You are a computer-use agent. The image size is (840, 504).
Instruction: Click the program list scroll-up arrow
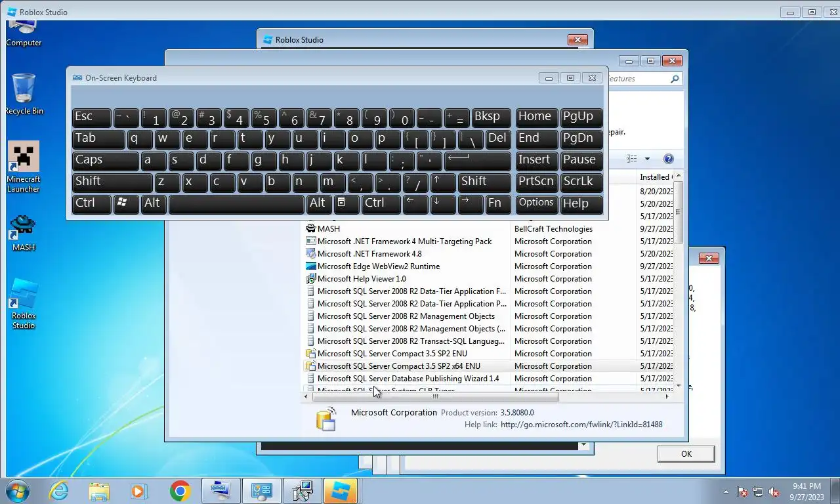click(x=678, y=177)
